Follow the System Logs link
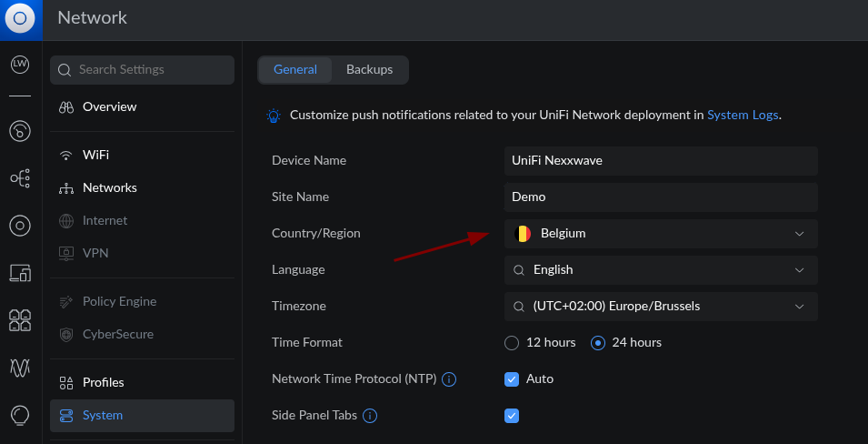Image resolution: width=868 pixels, height=444 pixels. pyautogui.click(x=742, y=116)
